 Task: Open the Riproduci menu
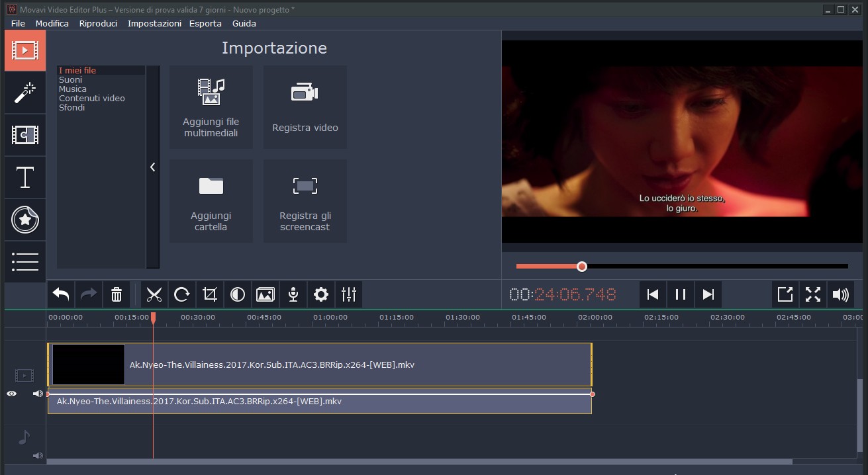pos(98,23)
